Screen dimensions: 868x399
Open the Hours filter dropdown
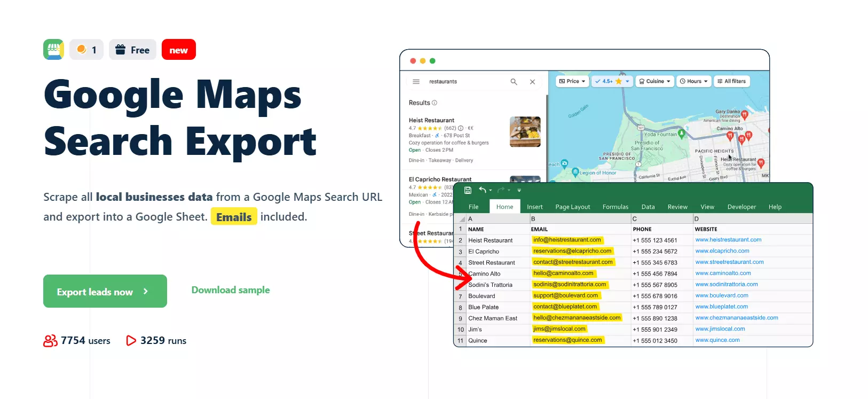tap(694, 81)
